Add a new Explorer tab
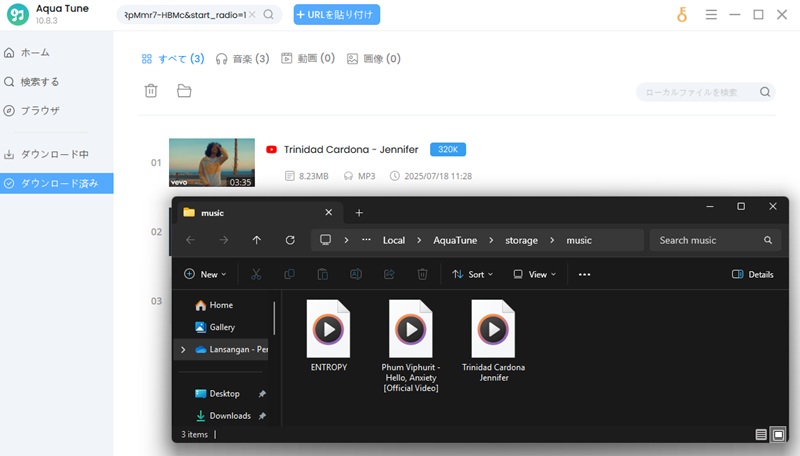800x456 pixels. pyautogui.click(x=359, y=213)
